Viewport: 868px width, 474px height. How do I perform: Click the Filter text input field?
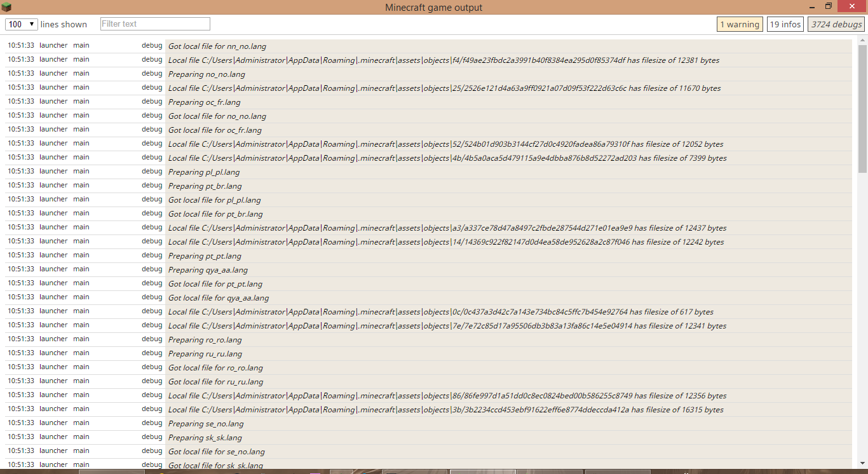pyautogui.click(x=155, y=24)
